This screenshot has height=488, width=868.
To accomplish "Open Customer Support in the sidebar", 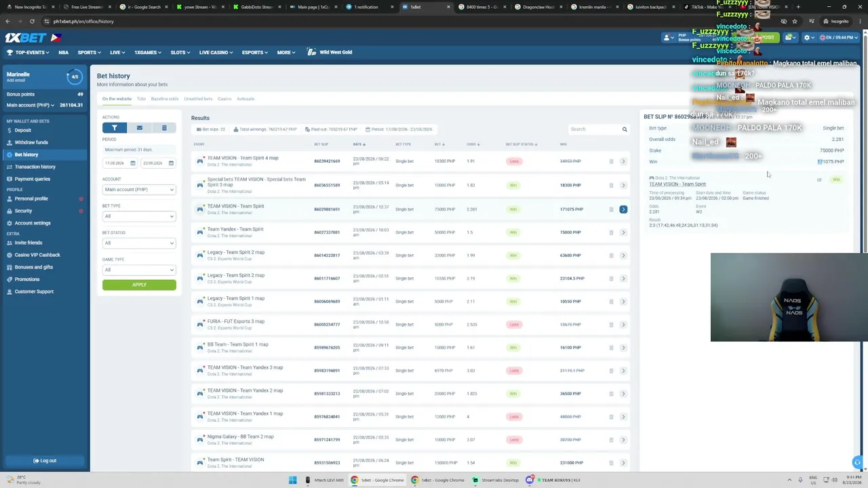I will click(34, 291).
